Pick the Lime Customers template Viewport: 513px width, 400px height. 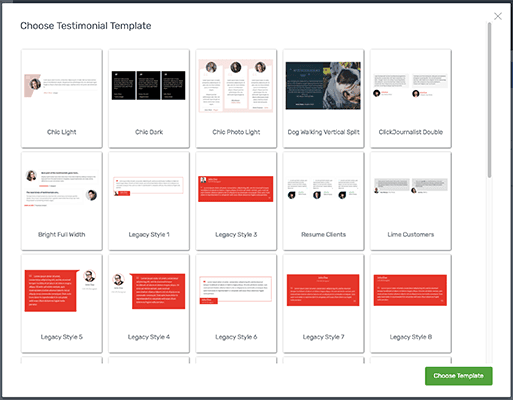[x=411, y=201]
